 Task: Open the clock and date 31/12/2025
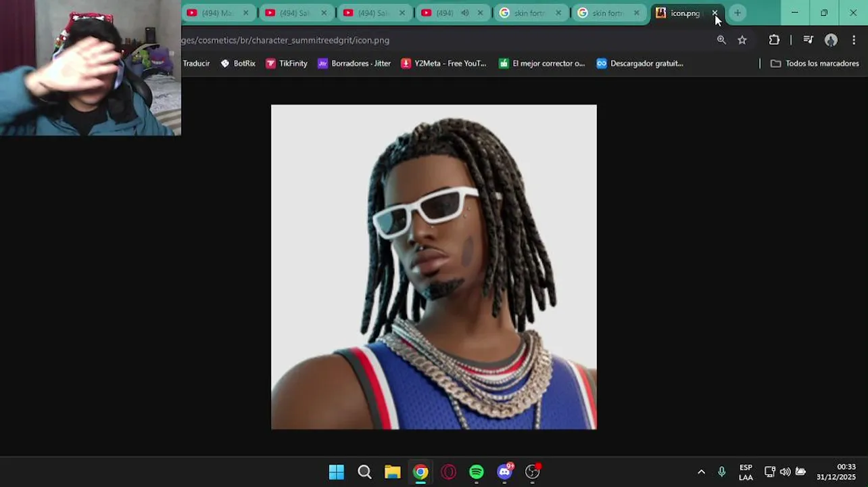pyautogui.click(x=837, y=472)
